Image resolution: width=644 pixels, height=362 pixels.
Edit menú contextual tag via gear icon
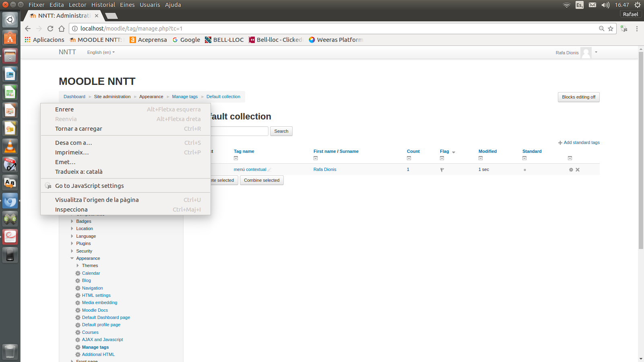(x=571, y=170)
